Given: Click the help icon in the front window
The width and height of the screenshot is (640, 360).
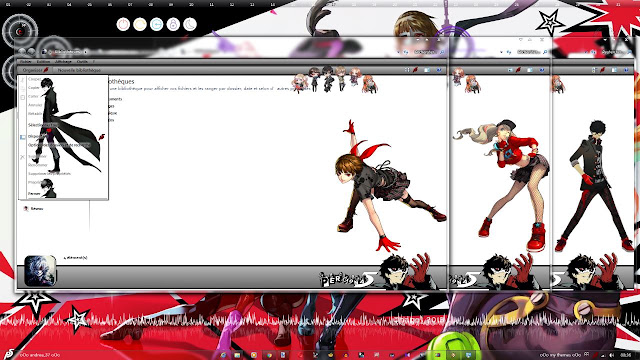Looking at the screenshot, I should pyautogui.click(x=439, y=70).
